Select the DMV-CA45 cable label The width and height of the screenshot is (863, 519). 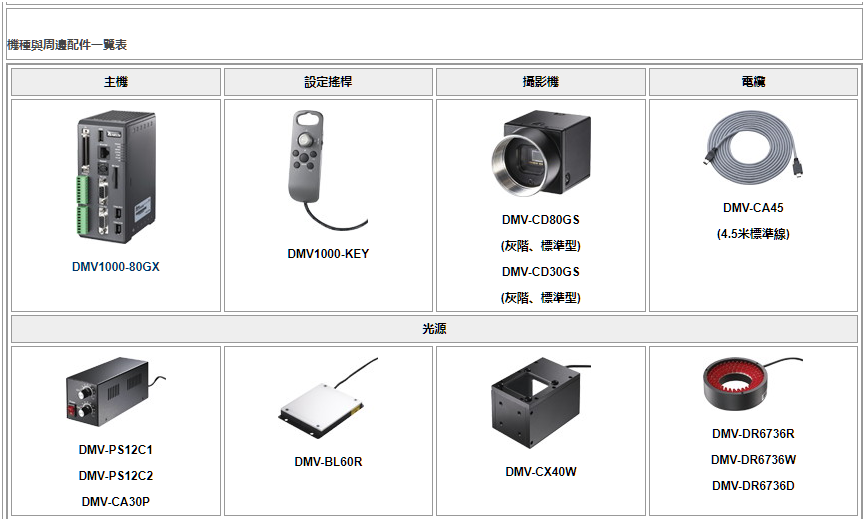click(x=753, y=208)
